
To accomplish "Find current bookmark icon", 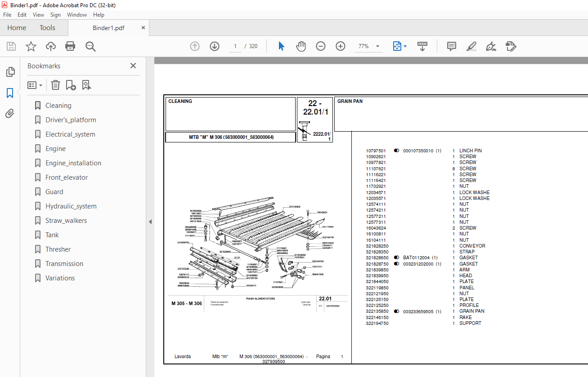I will [x=86, y=85].
